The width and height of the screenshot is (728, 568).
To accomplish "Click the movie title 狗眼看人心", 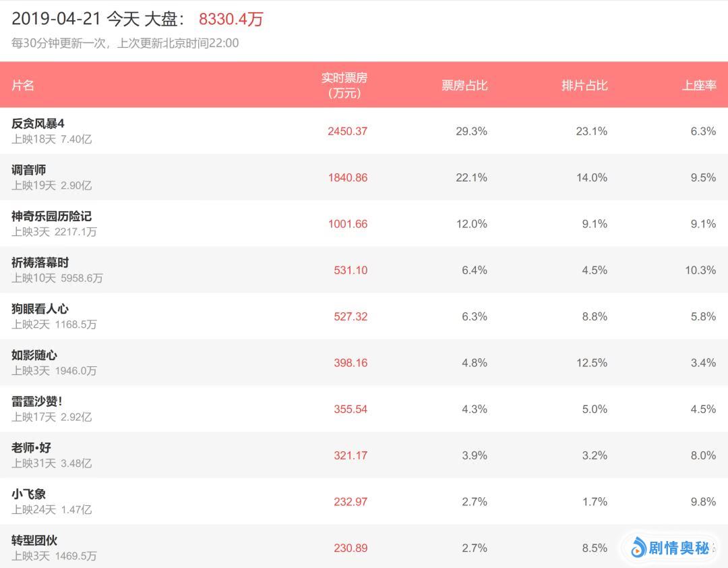I will [40, 309].
